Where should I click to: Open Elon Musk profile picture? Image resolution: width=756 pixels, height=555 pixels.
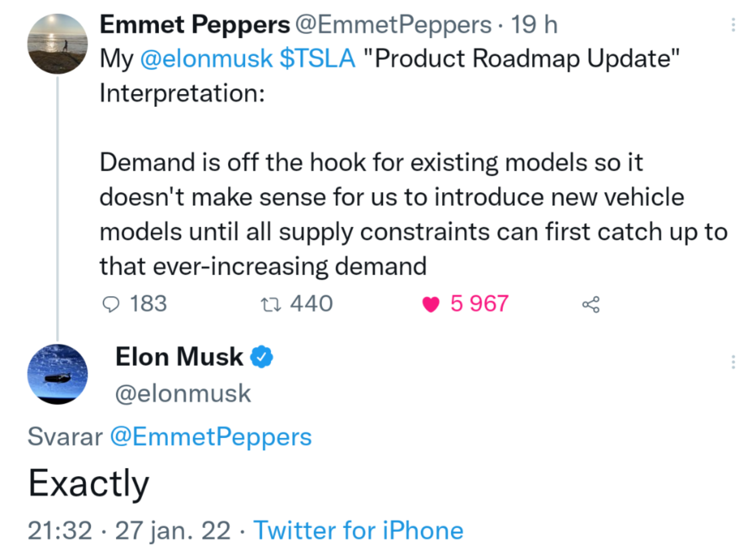coord(58,374)
